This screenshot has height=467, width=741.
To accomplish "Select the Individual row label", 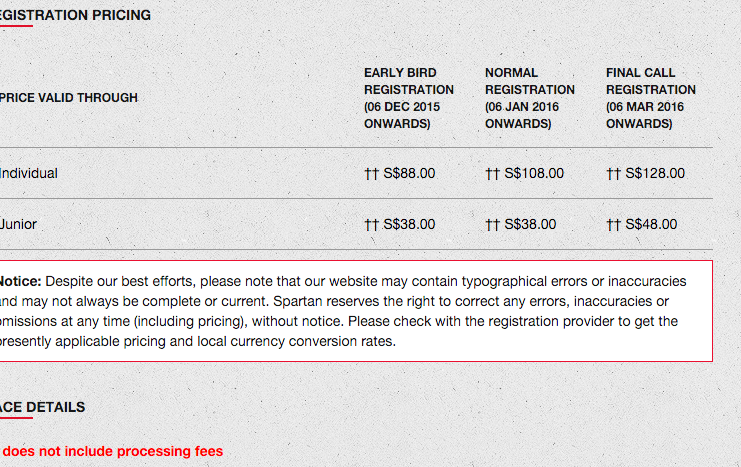I will coord(29,174).
